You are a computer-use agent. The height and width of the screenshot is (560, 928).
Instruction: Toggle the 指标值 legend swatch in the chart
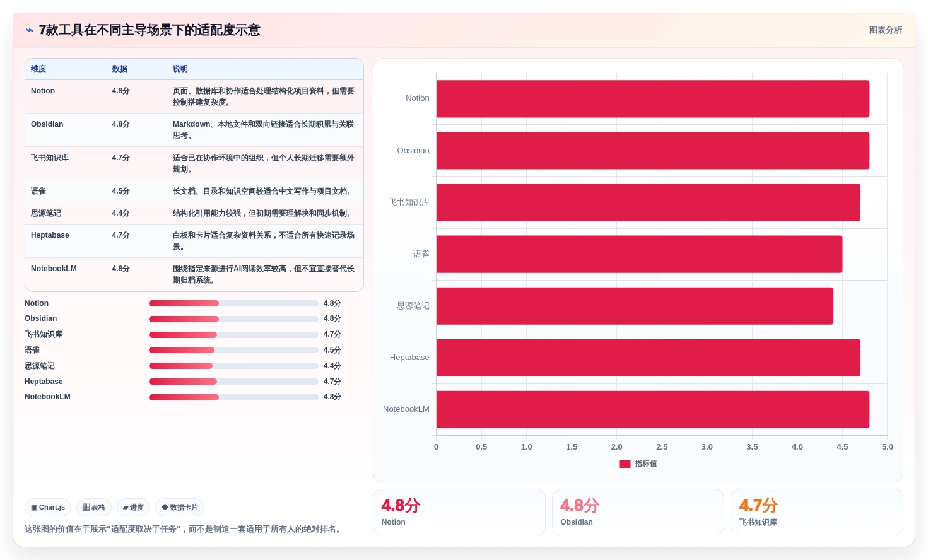(x=625, y=464)
